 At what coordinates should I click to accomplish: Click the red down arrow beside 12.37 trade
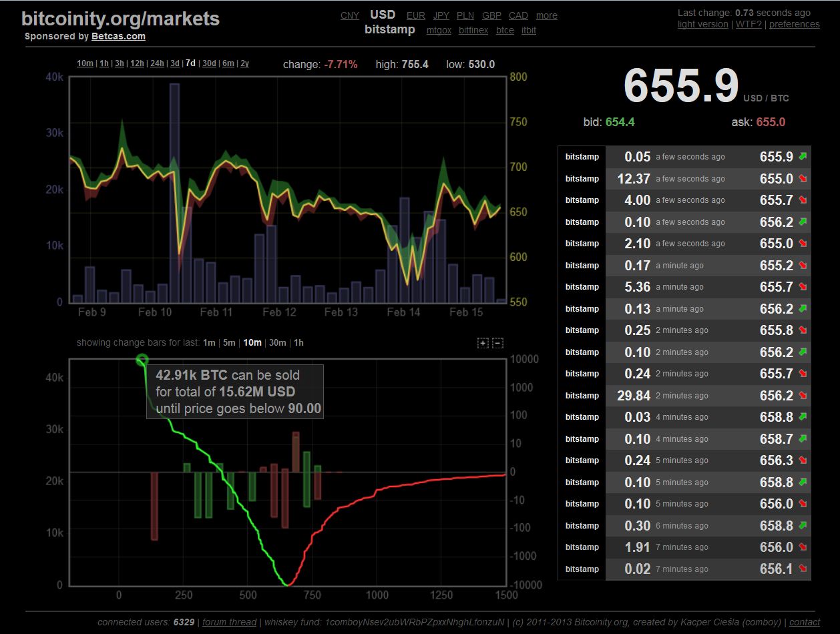[802, 179]
